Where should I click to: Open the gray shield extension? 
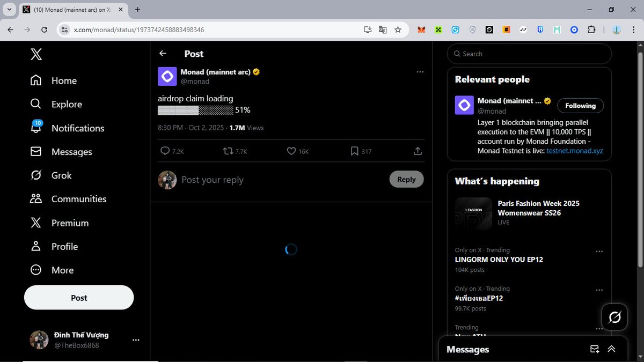472,29
